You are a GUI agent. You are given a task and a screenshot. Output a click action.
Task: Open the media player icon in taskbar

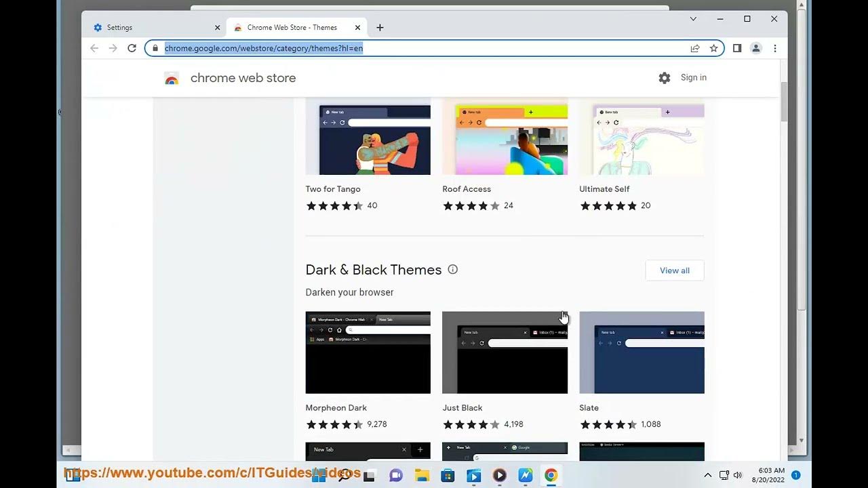pyautogui.click(x=499, y=475)
